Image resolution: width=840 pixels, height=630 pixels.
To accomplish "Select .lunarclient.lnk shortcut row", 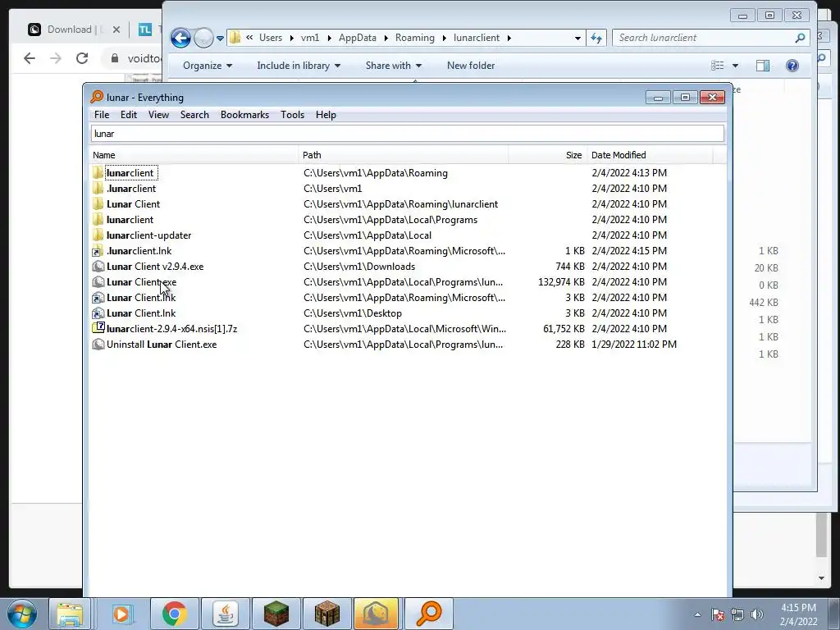I will click(x=407, y=251).
